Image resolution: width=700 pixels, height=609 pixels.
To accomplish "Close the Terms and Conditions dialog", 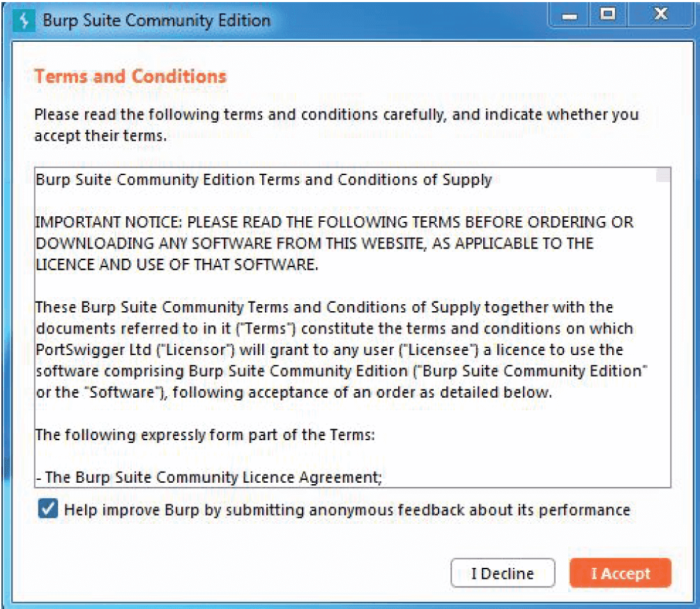I will point(659,15).
